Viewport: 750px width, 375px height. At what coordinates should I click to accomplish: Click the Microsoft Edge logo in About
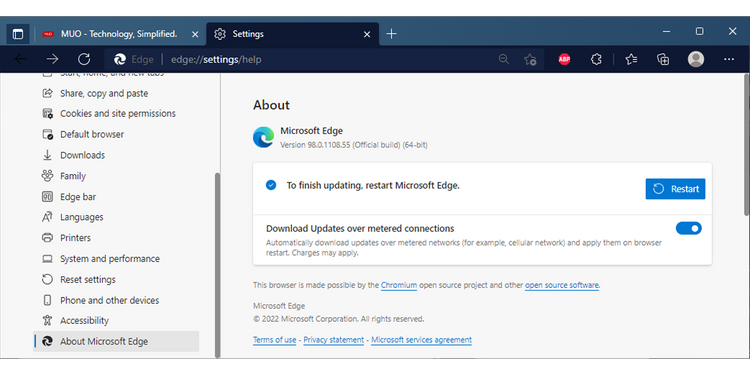click(263, 137)
